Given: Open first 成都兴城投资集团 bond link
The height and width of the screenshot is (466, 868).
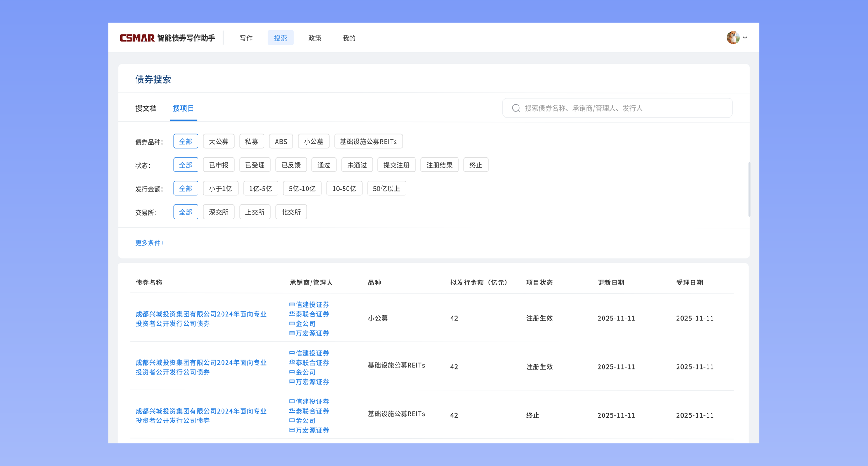Looking at the screenshot, I should click(x=201, y=319).
